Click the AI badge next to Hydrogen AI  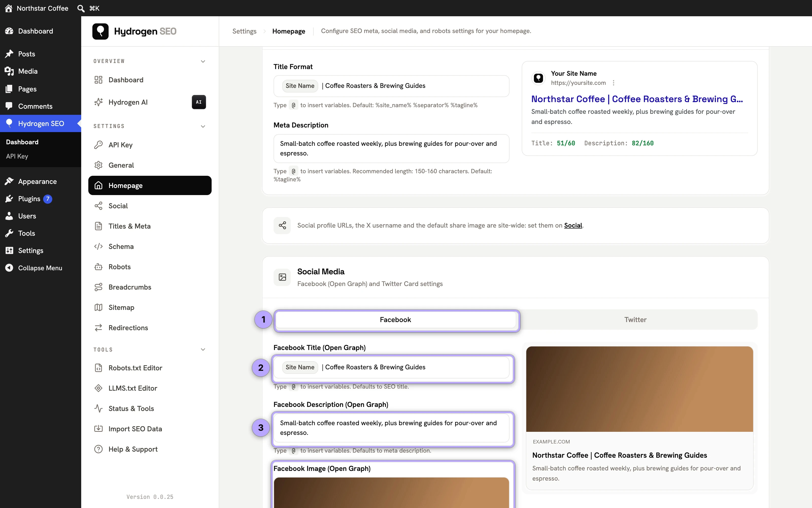(x=199, y=102)
